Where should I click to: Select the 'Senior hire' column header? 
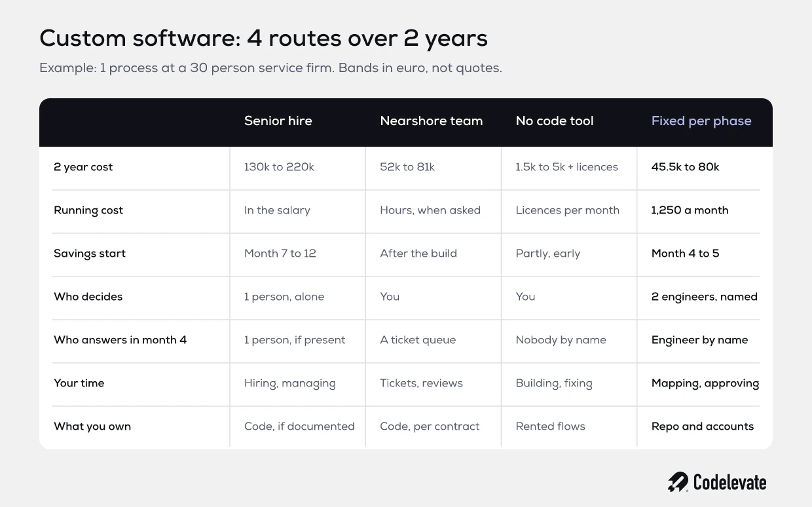278,121
